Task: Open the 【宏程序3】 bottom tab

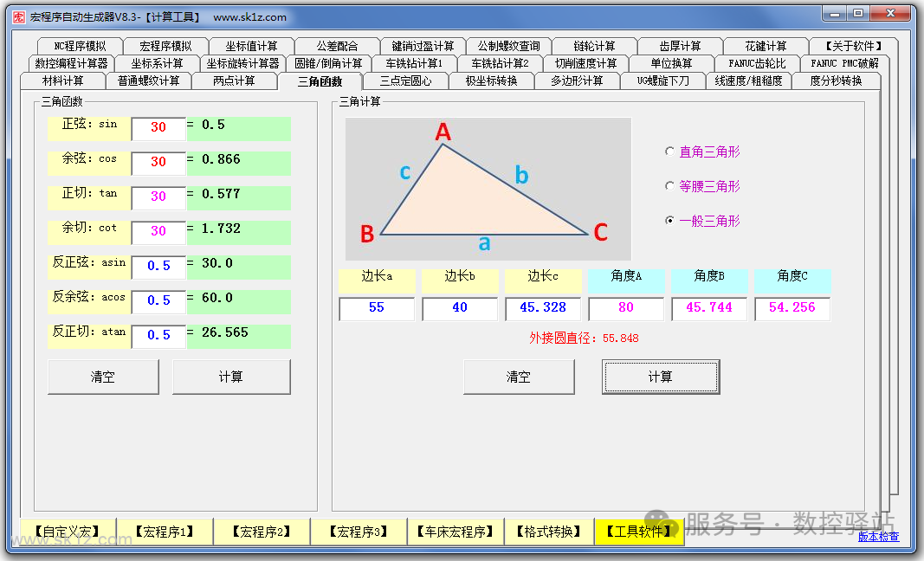Action: 359,532
